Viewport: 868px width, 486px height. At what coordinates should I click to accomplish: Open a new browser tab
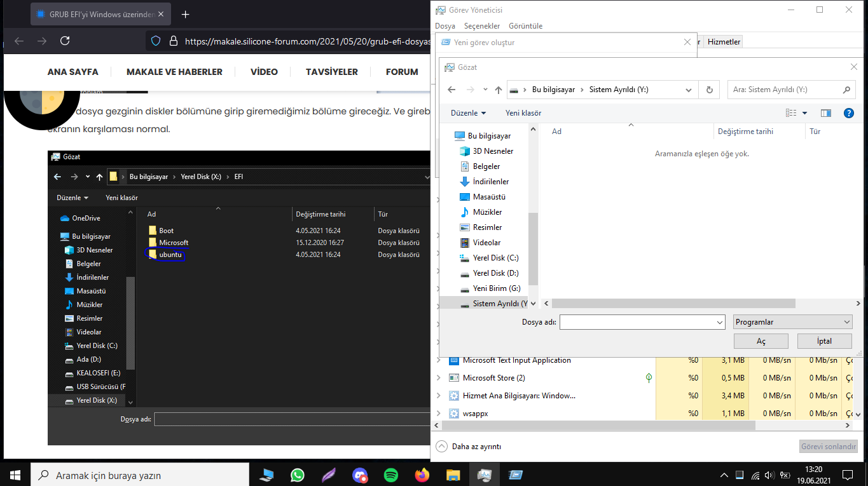click(186, 14)
